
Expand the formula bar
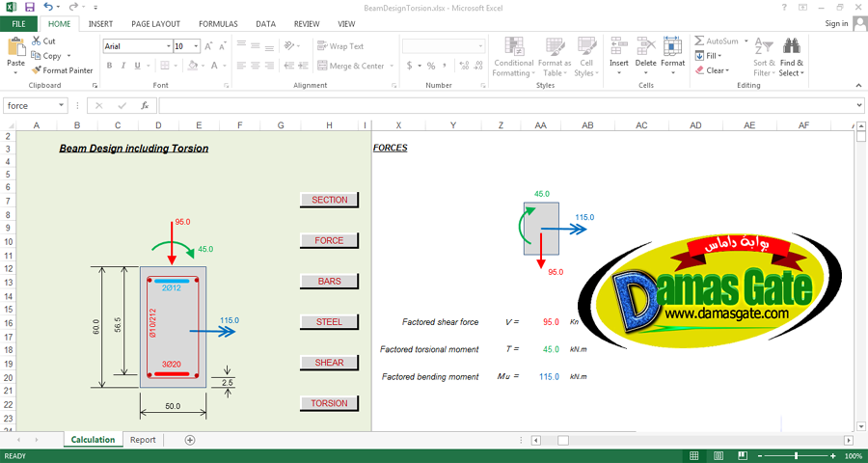[859, 105]
